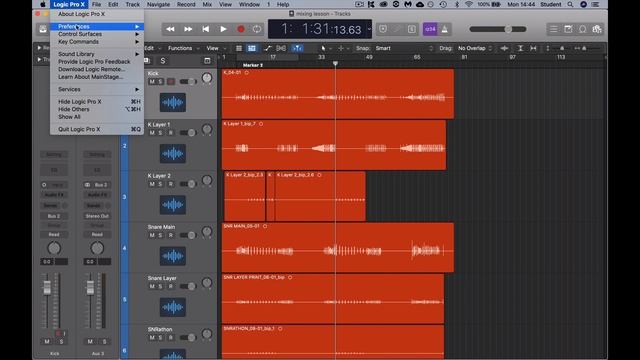Click the Wi-Fi icon in menu bar
This screenshot has width=640, height=360.
click(469, 4)
